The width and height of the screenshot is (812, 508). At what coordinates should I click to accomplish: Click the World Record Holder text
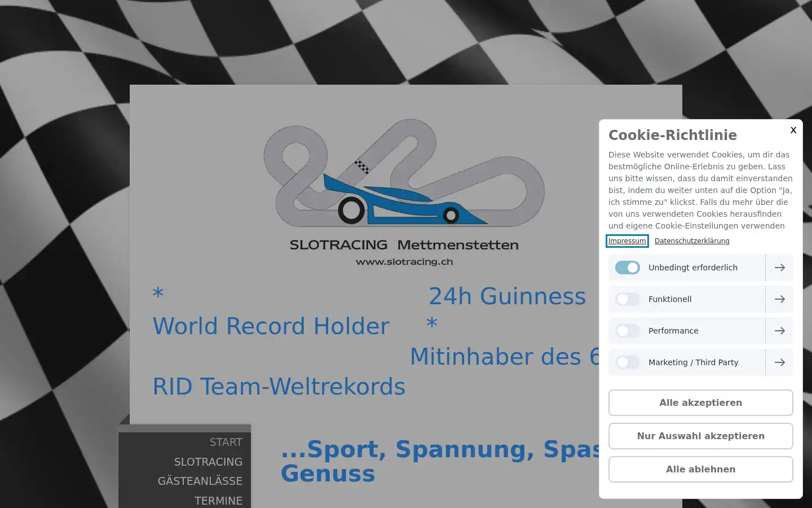[x=271, y=326]
